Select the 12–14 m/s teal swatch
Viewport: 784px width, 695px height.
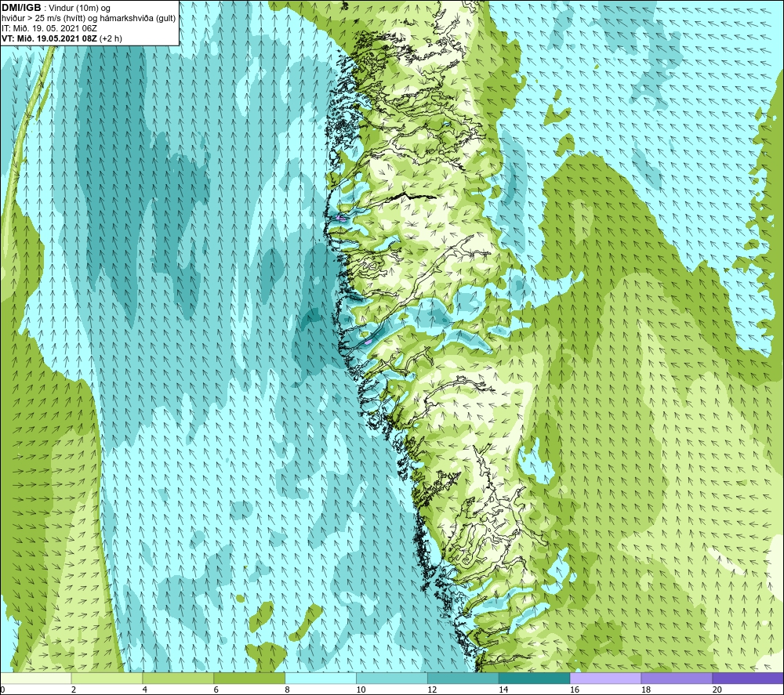coord(463,678)
